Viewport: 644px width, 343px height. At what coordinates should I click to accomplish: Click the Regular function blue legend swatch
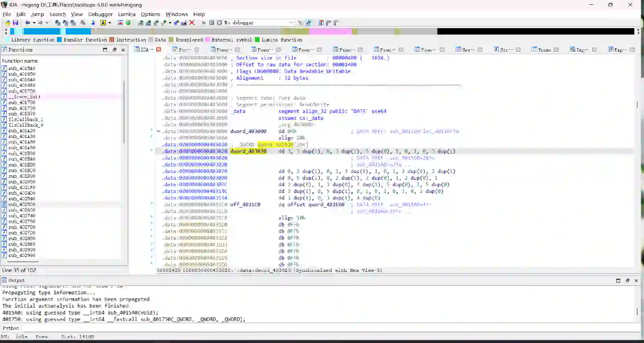tap(60, 40)
